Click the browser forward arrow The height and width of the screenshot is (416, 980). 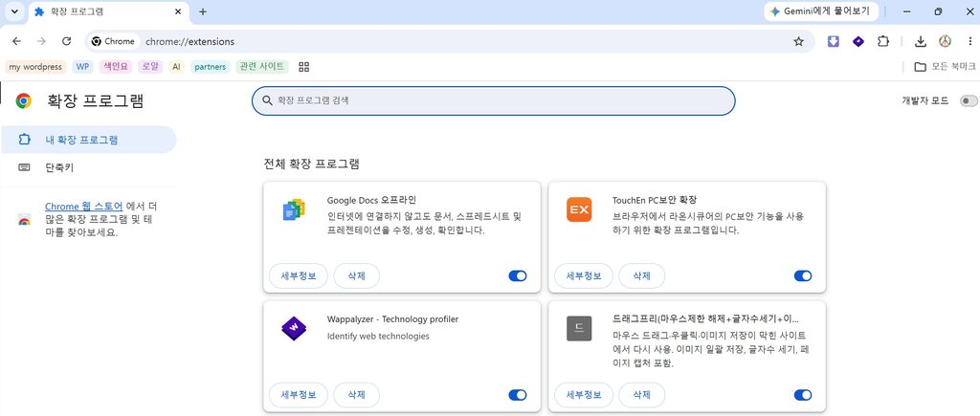[x=41, y=41]
